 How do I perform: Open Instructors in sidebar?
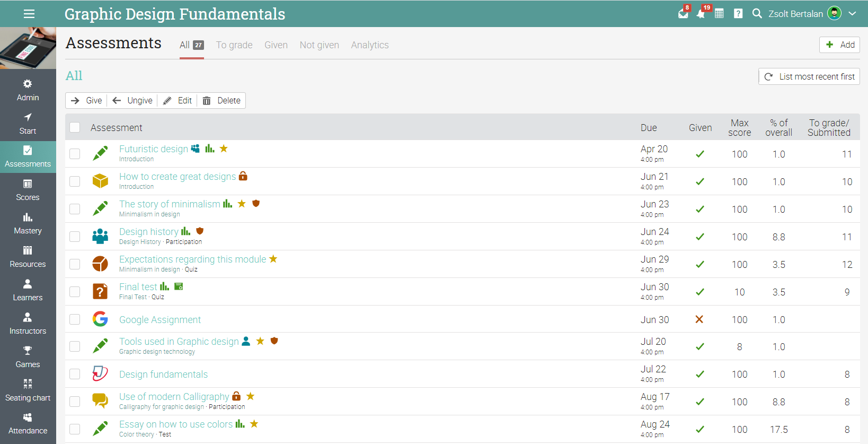(x=28, y=324)
